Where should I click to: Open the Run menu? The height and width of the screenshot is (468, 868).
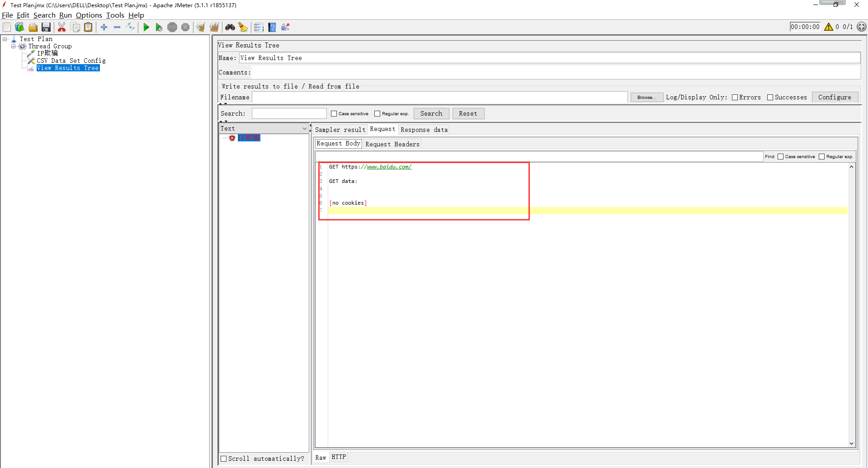click(x=66, y=15)
